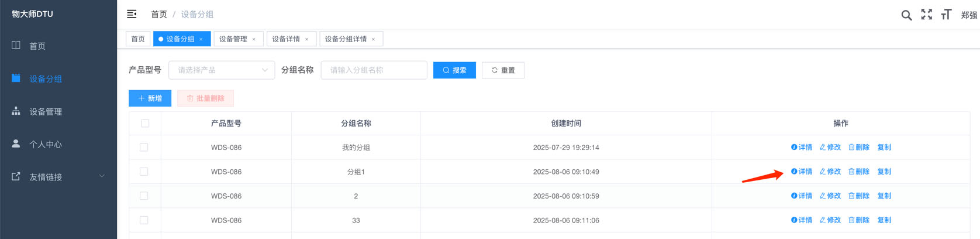Screen dimensions: 980x239
Task: Expand the 友情链接 sidebar menu
Action: (57, 177)
